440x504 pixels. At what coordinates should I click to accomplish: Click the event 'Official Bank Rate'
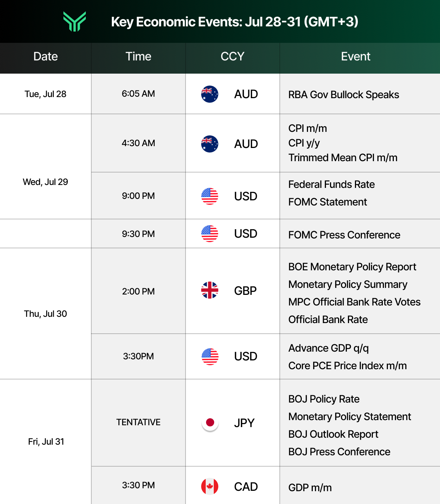coord(328,319)
